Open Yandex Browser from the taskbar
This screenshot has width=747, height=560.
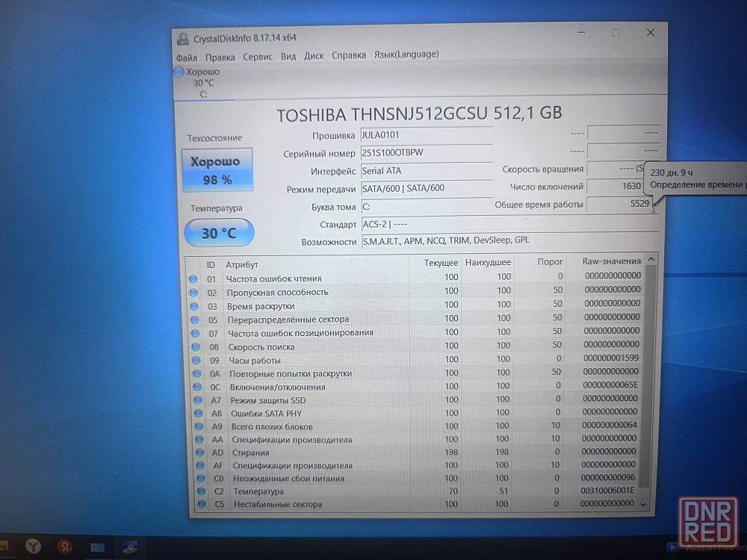33,547
